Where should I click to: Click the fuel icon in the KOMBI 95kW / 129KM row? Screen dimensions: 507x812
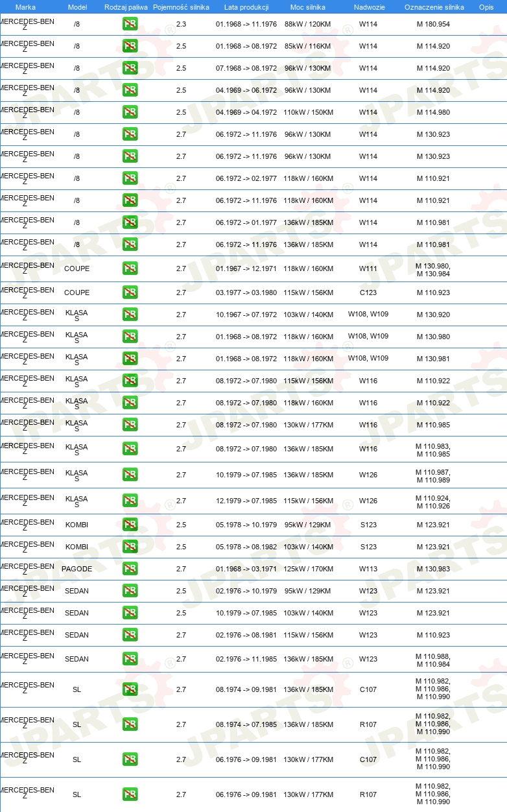pos(130,525)
